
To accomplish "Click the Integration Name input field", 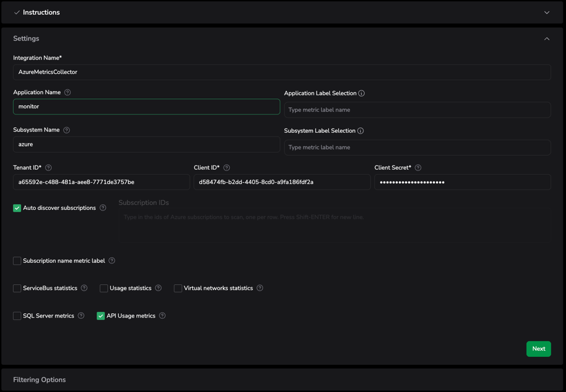I will tap(282, 72).
